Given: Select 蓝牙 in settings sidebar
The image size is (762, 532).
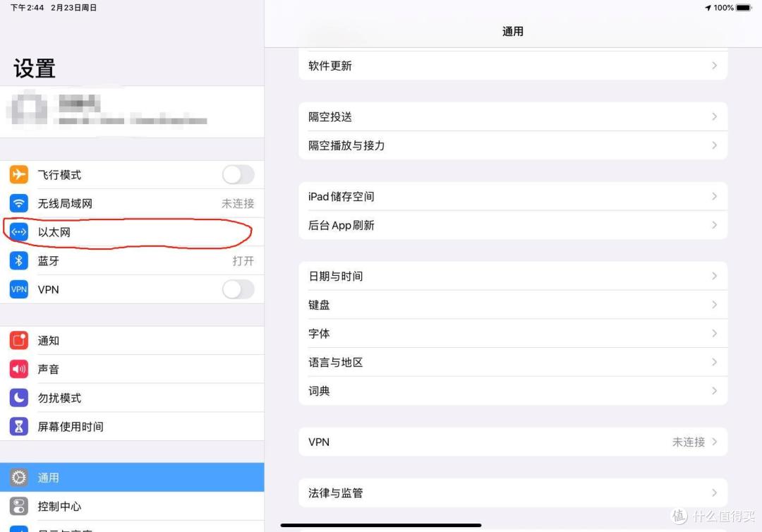Looking at the screenshot, I should pos(132,260).
